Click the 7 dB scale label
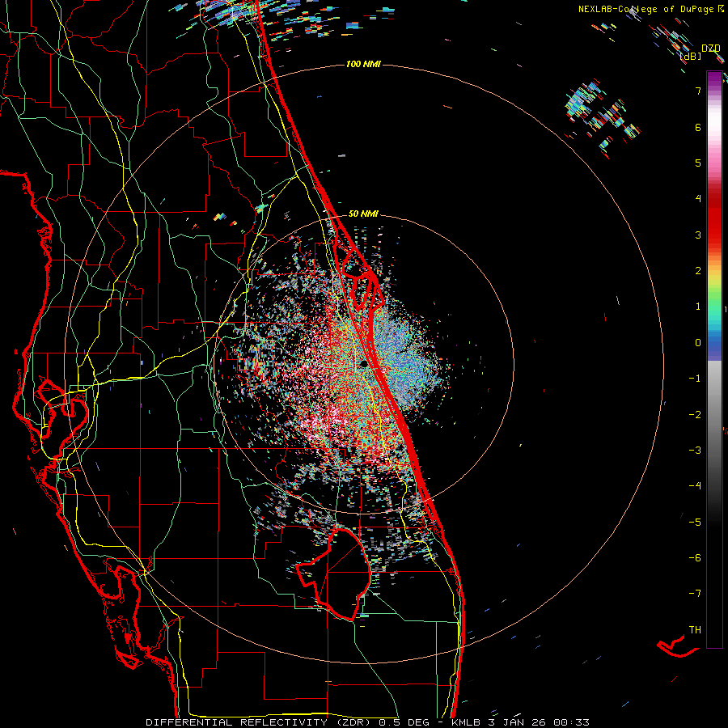The image size is (728, 728). [698, 91]
